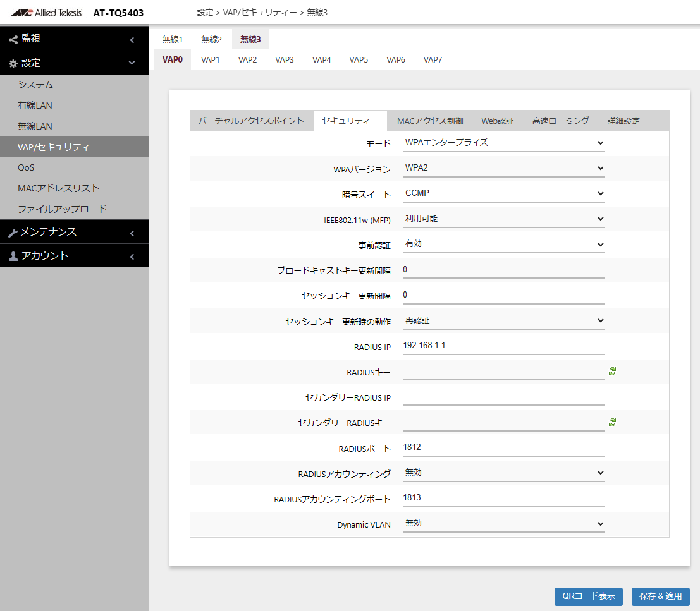The width and height of the screenshot is (700, 611).
Task: Select the セキュリティー tab
Action: 350,121
